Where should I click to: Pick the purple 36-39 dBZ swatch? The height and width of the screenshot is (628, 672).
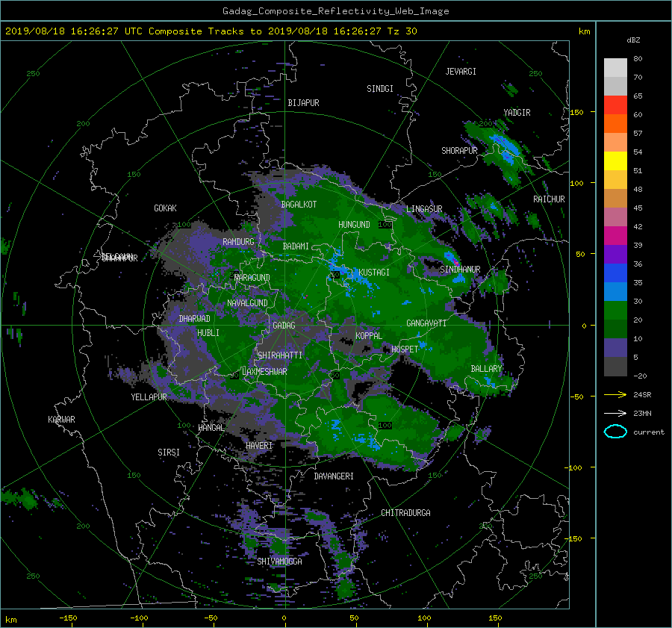pyautogui.click(x=615, y=254)
